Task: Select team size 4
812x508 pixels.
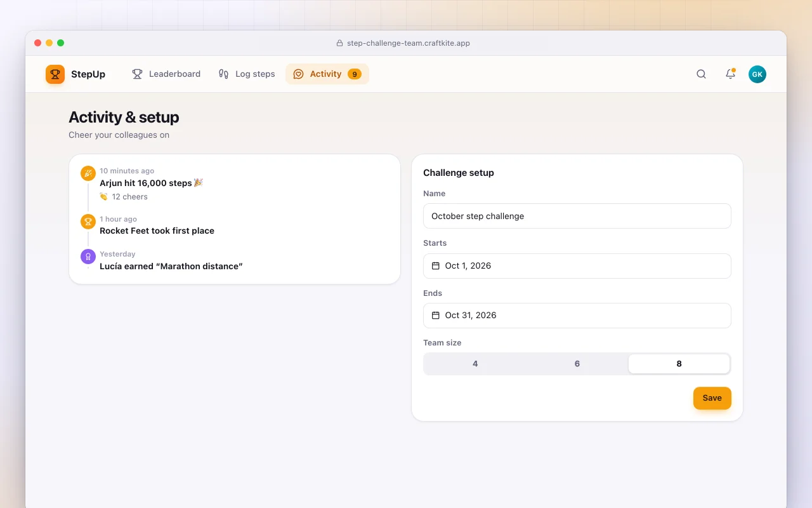Action: click(x=475, y=364)
